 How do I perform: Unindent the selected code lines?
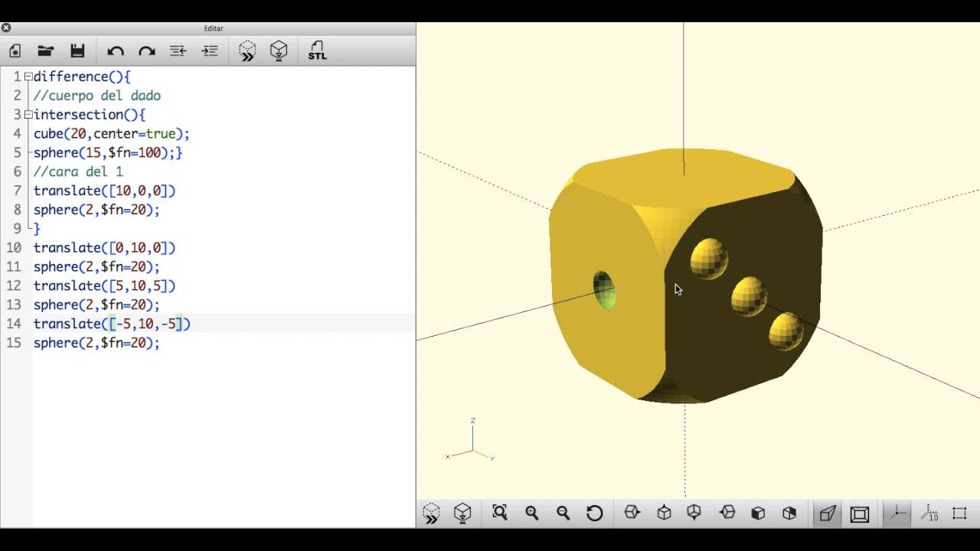(x=177, y=51)
